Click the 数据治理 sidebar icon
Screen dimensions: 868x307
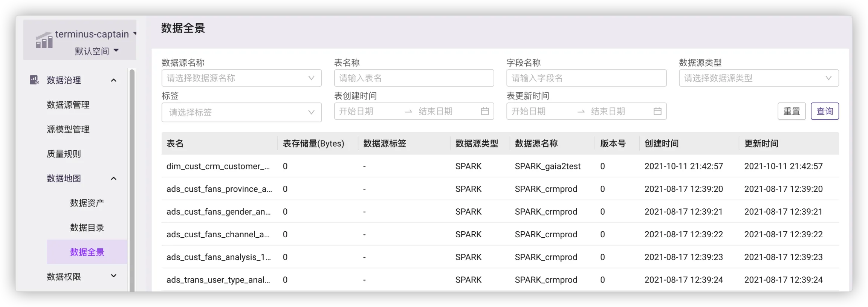(34, 80)
